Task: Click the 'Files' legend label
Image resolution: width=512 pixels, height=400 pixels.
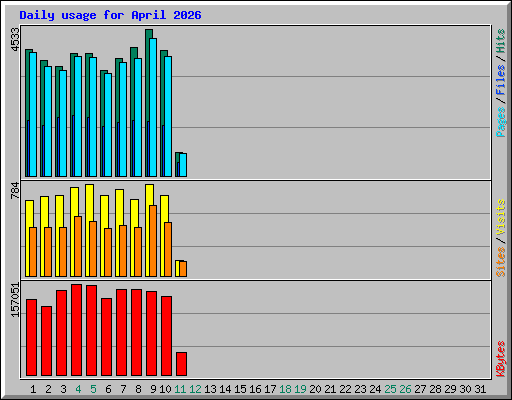Action: click(500, 79)
